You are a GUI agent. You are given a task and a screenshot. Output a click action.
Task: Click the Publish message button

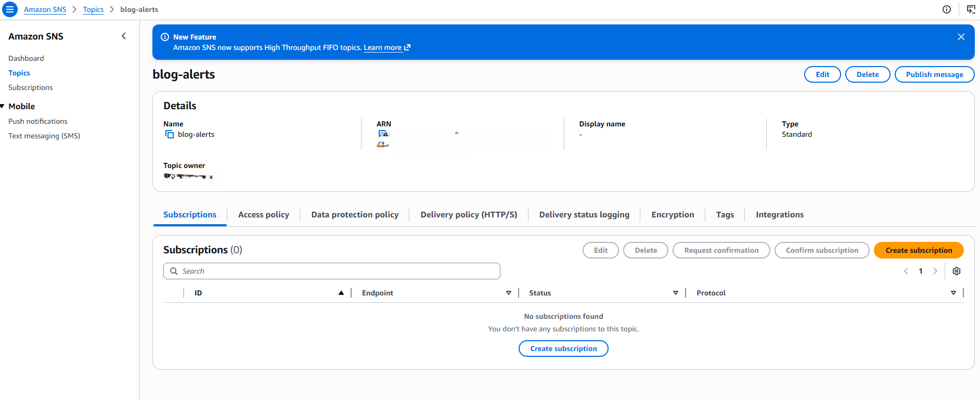[934, 74]
